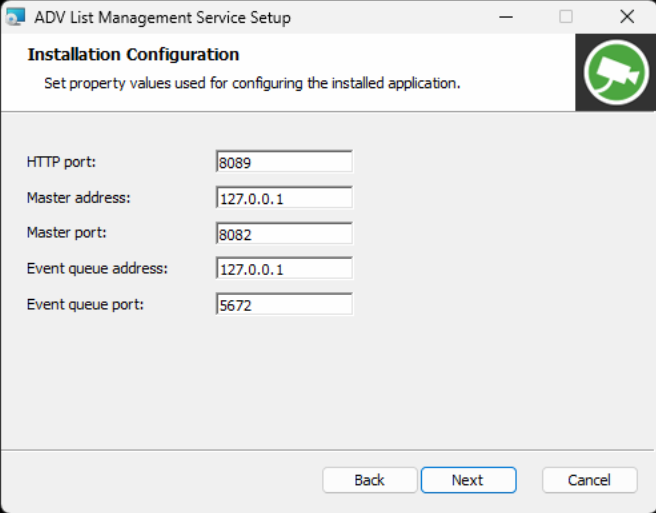656x513 pixels.
Task: Click the "Installation Configuration" heading
Action: [133, 55]
